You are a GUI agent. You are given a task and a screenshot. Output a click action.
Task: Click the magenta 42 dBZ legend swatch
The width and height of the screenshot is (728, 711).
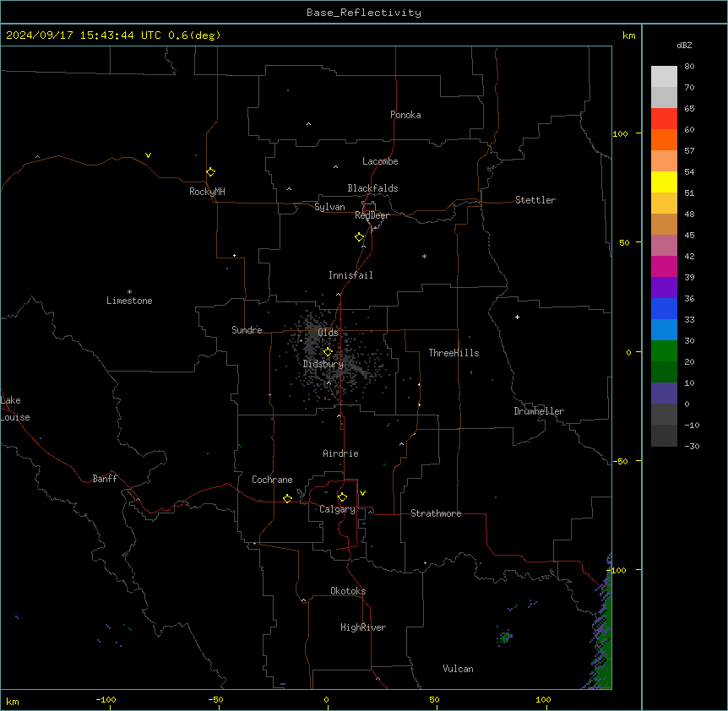click(664, 266)
